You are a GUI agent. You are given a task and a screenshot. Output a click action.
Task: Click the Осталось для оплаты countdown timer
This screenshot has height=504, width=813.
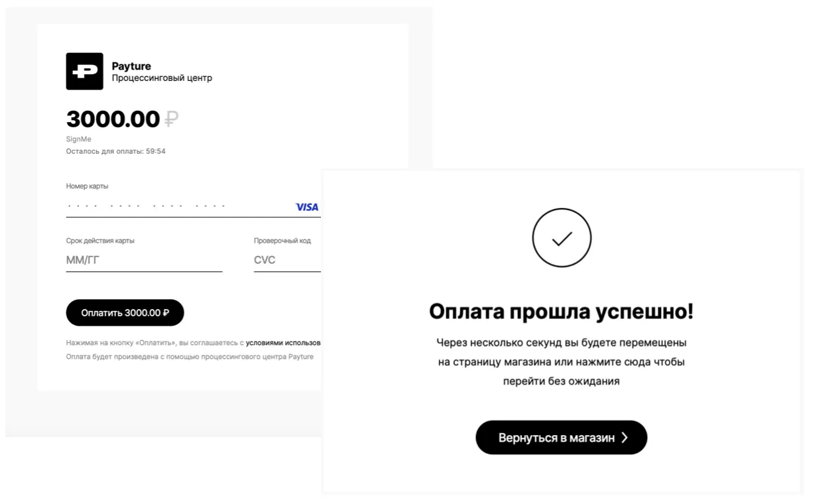[x=116, y=151]
